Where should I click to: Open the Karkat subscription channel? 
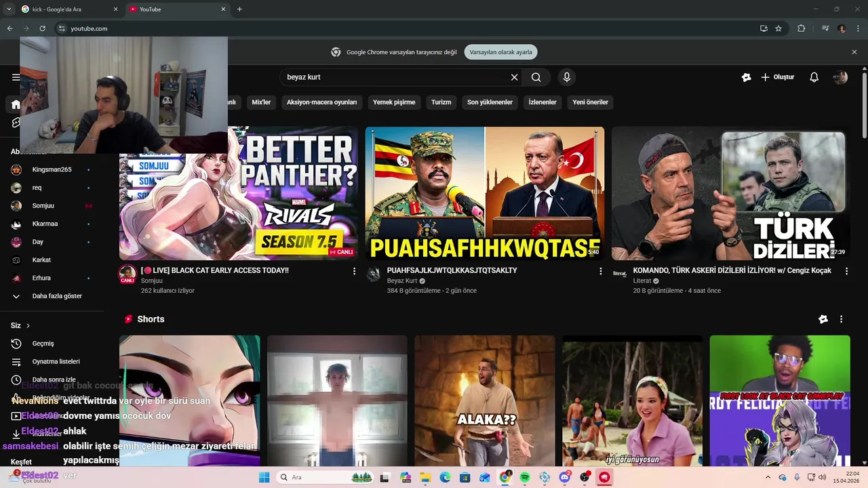click(x=52, y=260)
